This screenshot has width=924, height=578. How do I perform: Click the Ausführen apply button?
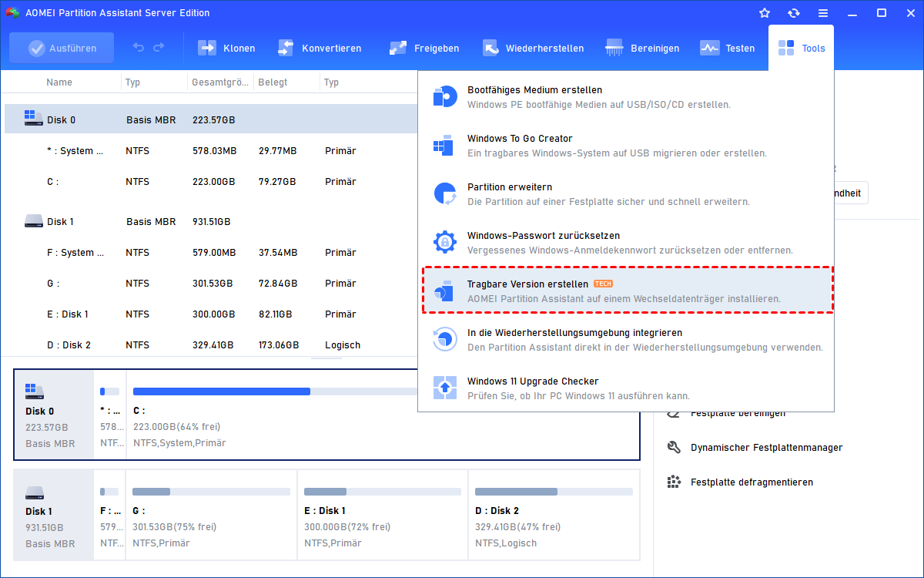[x=62, y=48]
